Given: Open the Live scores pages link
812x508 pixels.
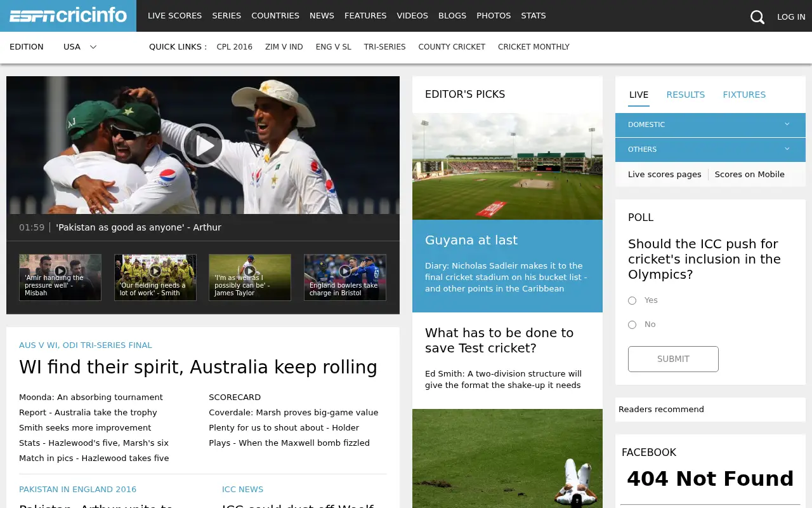Looking at the screenshot, I should 665,175.
